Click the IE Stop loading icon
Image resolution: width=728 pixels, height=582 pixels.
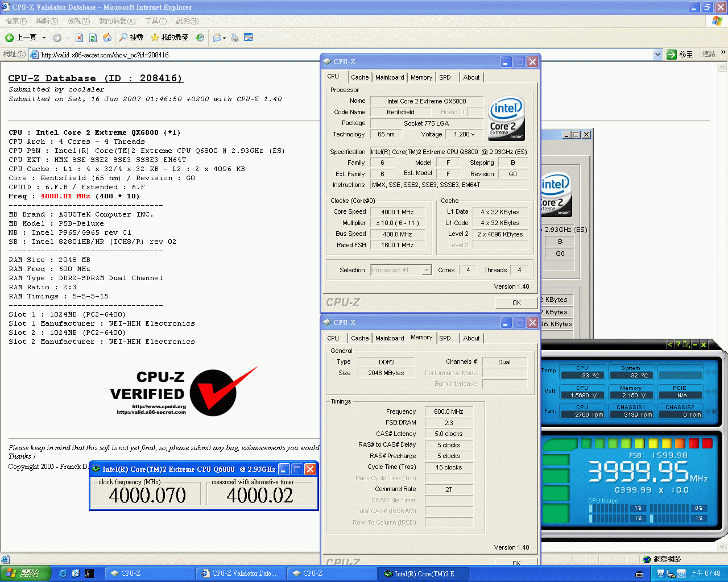[x=79, y=38]
